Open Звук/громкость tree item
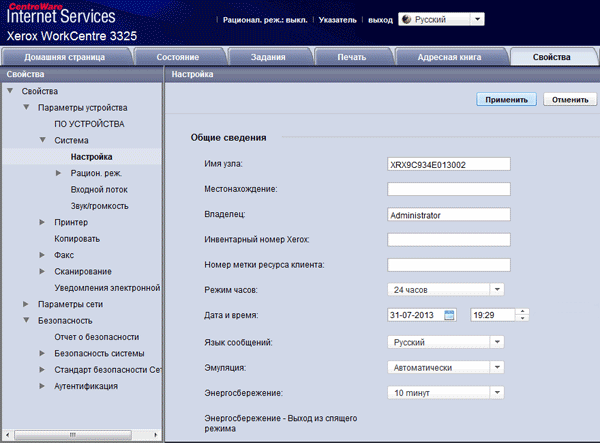Screen dimensions: 600x443 click(99, 206)
